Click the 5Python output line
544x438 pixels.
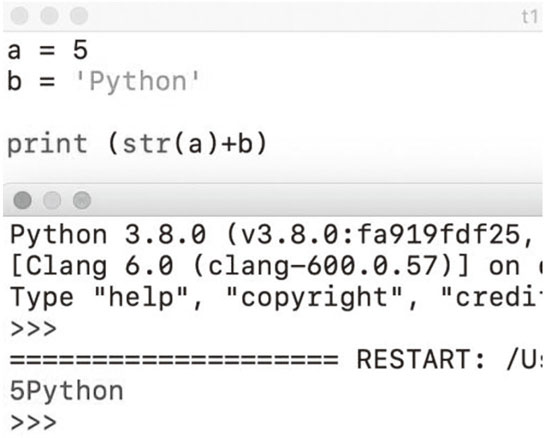click(x=67, y=391)
